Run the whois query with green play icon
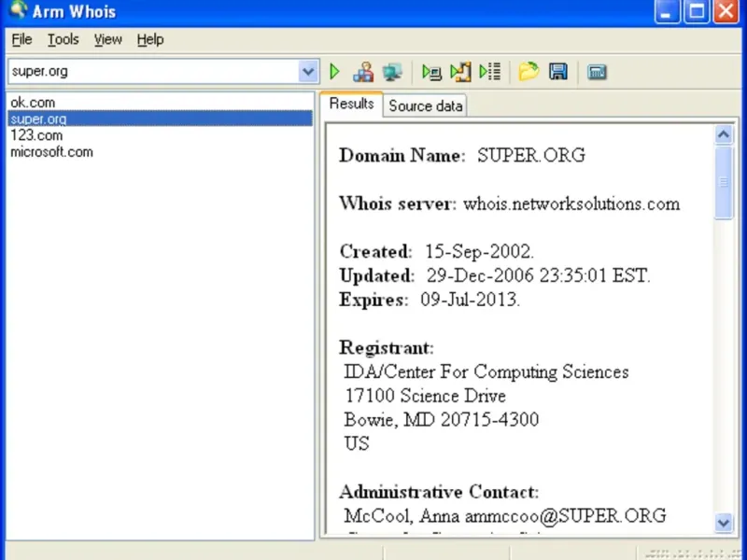The width and height of the screenshot is (747, 560). pos(334,72)
